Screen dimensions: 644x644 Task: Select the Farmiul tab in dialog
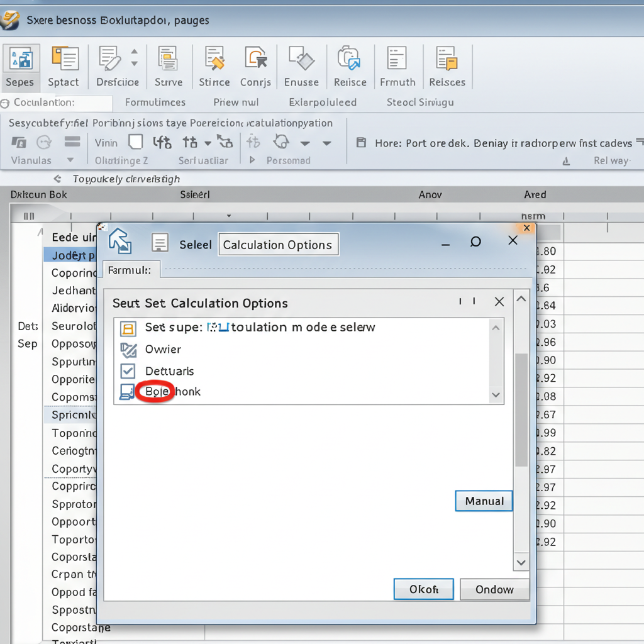(x=131, y=270)
